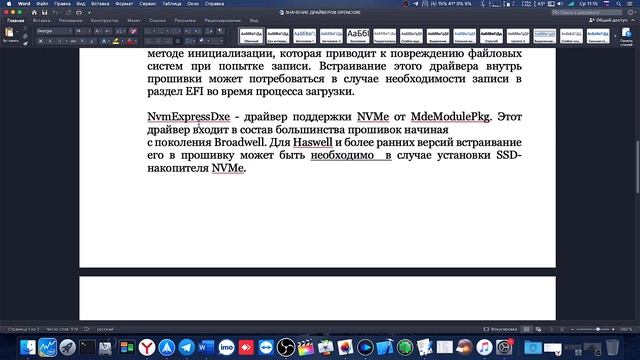Open the Формат menu
The image size is (640, 360).
tap(124, 4)
